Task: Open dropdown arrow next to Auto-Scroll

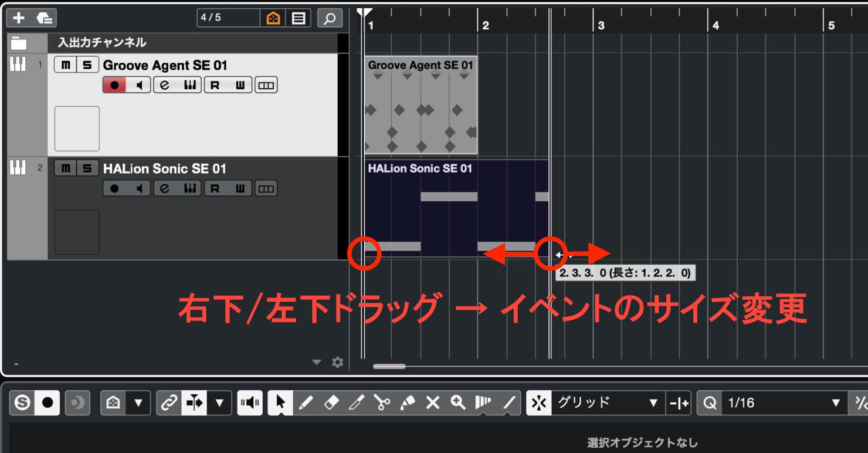Action: 219,403
